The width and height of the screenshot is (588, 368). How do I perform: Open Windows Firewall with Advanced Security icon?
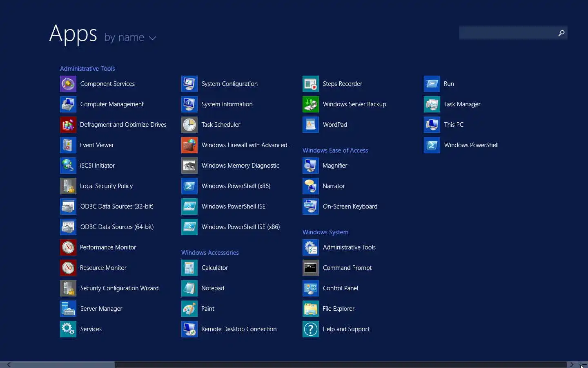189,145
